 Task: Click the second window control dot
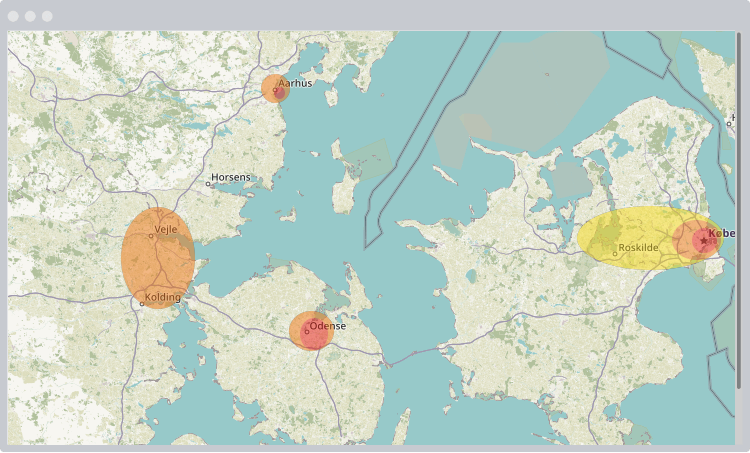click(x=30, y=16)
